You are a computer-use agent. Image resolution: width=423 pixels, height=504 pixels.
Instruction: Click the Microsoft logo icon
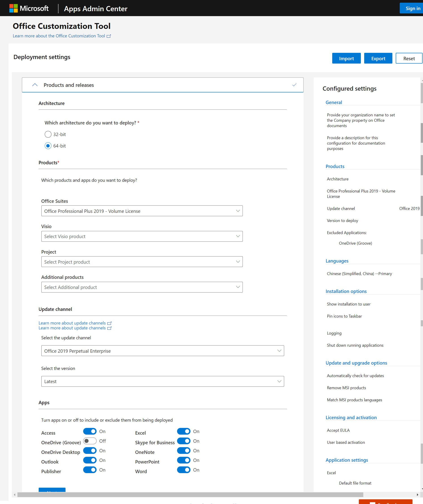pyautogui.click(x=13, y=9)
